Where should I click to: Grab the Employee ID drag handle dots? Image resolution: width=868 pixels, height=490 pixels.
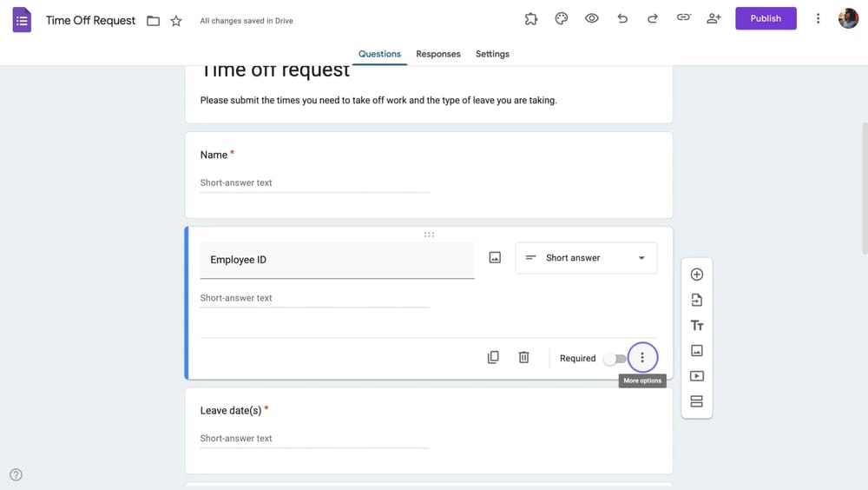[429, 235]
